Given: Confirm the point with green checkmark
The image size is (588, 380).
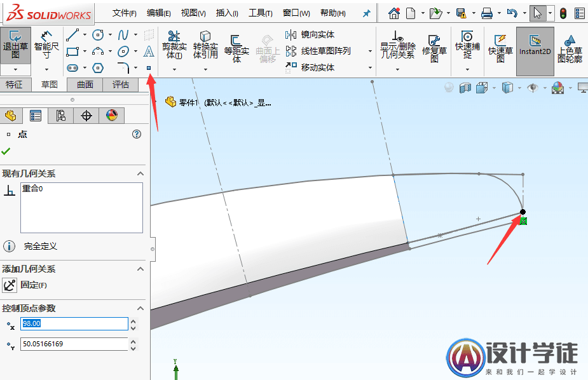Looking at the screenshot, I should [6, 151].
